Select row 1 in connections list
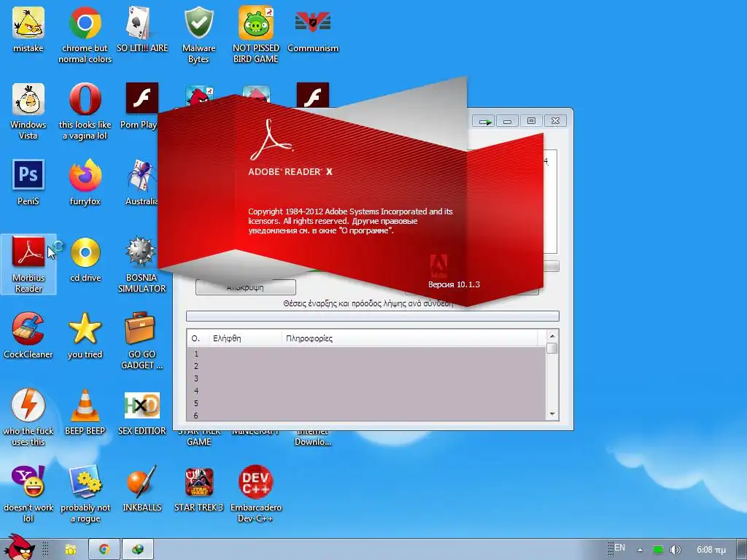The height and width of the screenshot is (560, 747). 366,354
